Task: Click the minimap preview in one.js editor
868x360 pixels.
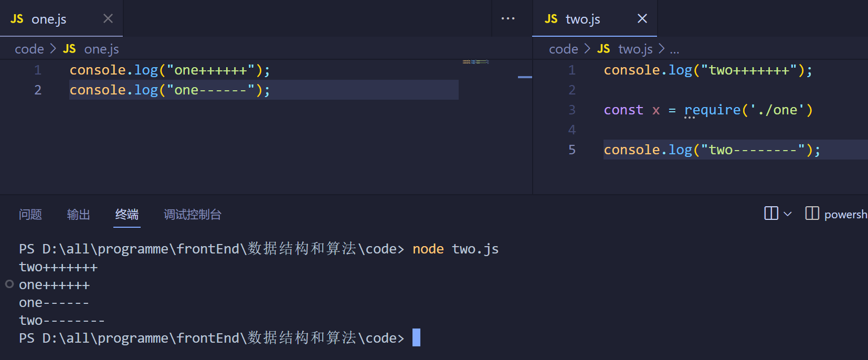Action: [475, 62]
